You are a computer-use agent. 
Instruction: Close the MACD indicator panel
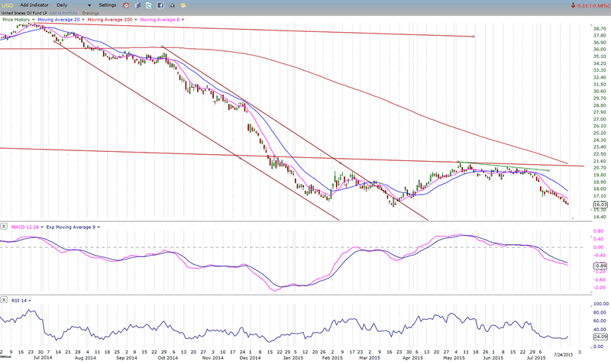tap(5, 226)
